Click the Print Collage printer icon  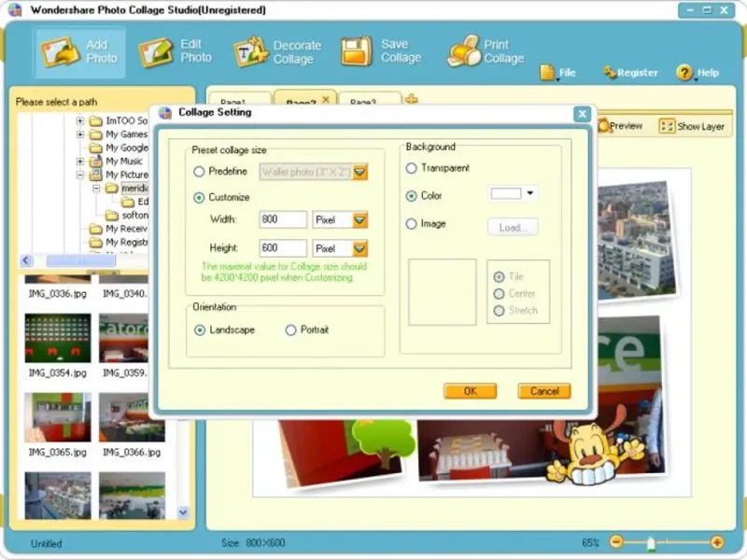pos(464,51)
